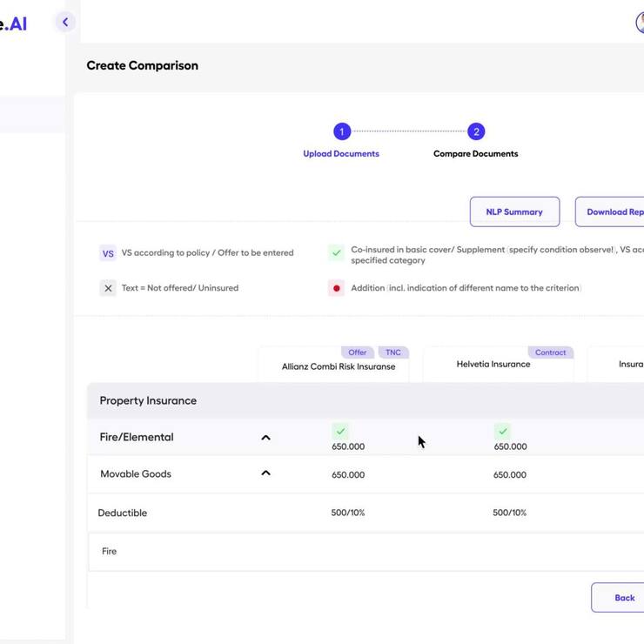644x644 pixels.
Task: Click the TNC tag on Allianz column
Action: 393,352
